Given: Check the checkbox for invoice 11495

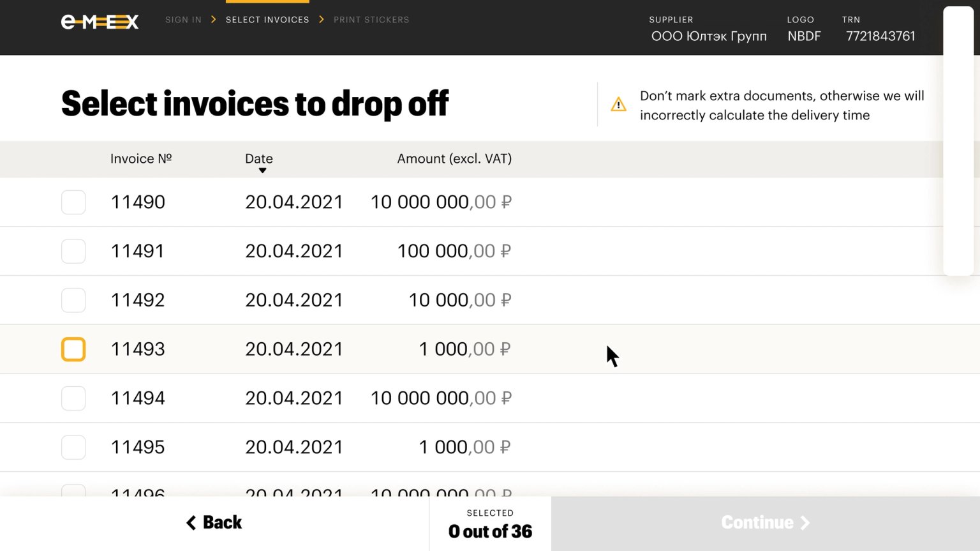Looking at the screenshot, I should coord(73,447).
